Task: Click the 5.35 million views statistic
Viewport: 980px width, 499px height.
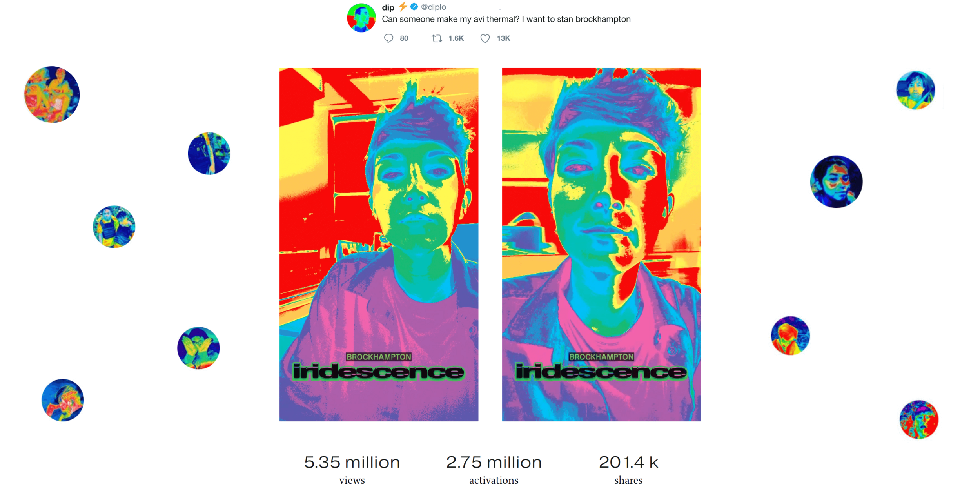Action: tap(352, 470)
